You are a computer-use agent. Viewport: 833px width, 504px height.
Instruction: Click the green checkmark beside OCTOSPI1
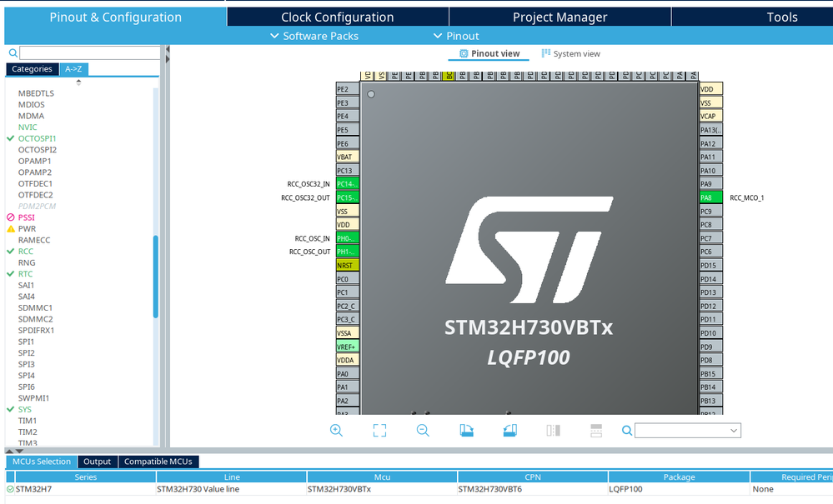pos(10,138)
